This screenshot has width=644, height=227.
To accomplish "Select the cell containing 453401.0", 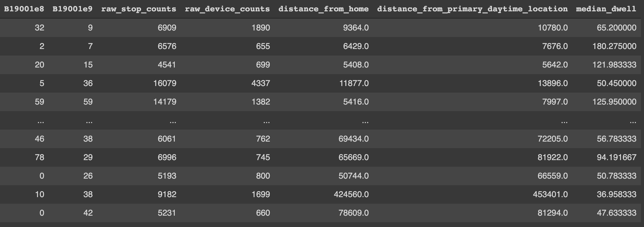I will [550, 194].
